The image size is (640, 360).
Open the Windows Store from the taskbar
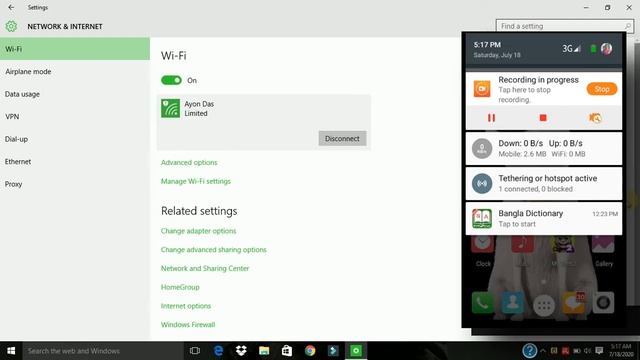[x=287, y=351]
